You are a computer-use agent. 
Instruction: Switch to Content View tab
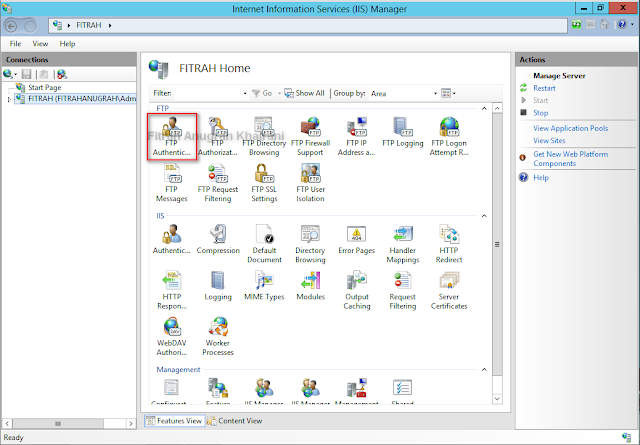click(x=235, y=421)
